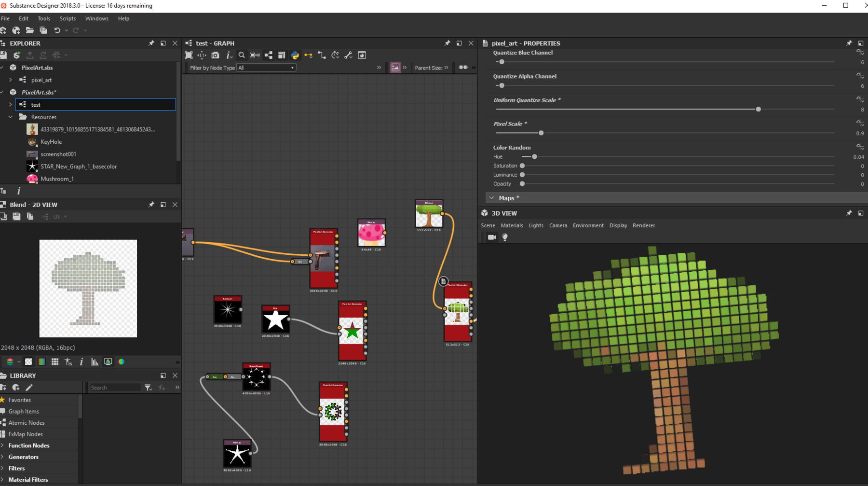Image resolution: width=868 pixels, height=486 pixels.
Task: Click the save icon in Explorer toolbar
Action: click(3, 55)
